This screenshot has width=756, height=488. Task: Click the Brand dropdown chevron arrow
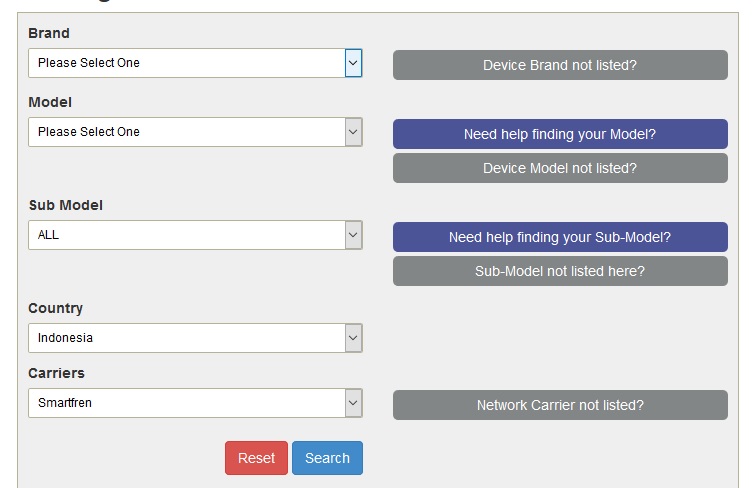pos(353,63)
